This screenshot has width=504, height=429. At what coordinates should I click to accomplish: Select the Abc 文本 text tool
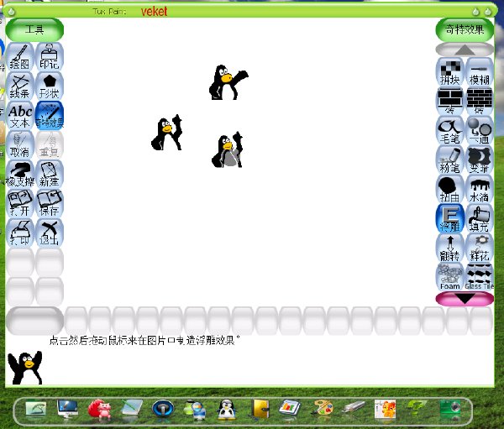pos(20,116)
